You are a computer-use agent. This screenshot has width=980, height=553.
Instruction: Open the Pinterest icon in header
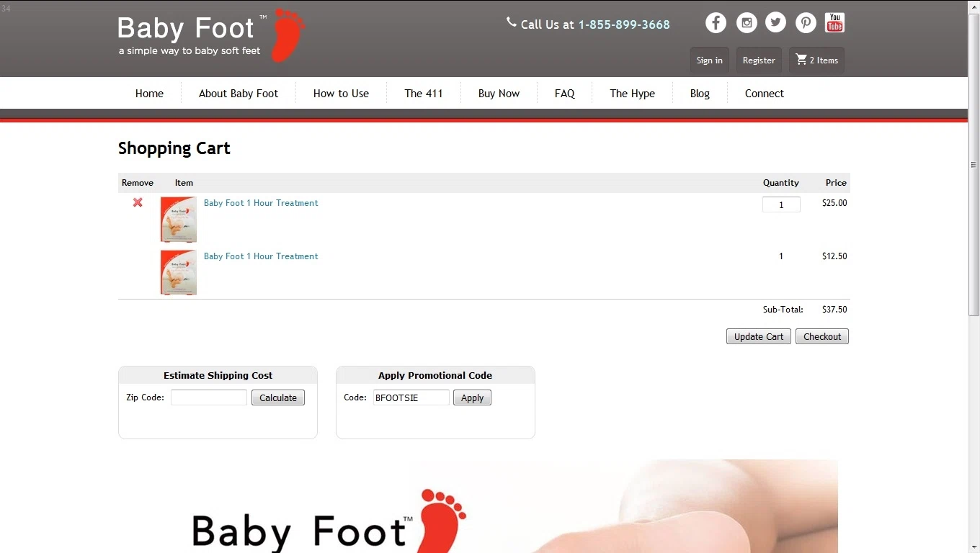click(x=806, y=22)
